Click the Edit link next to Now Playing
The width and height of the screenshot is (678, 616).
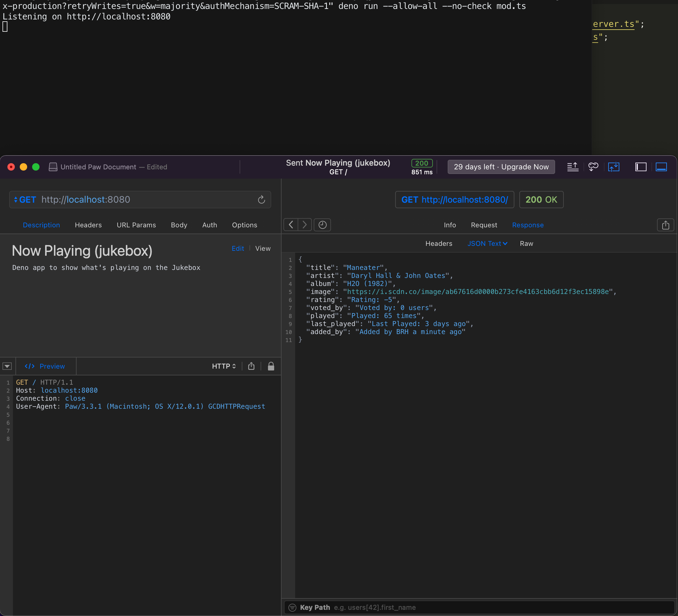238,248
